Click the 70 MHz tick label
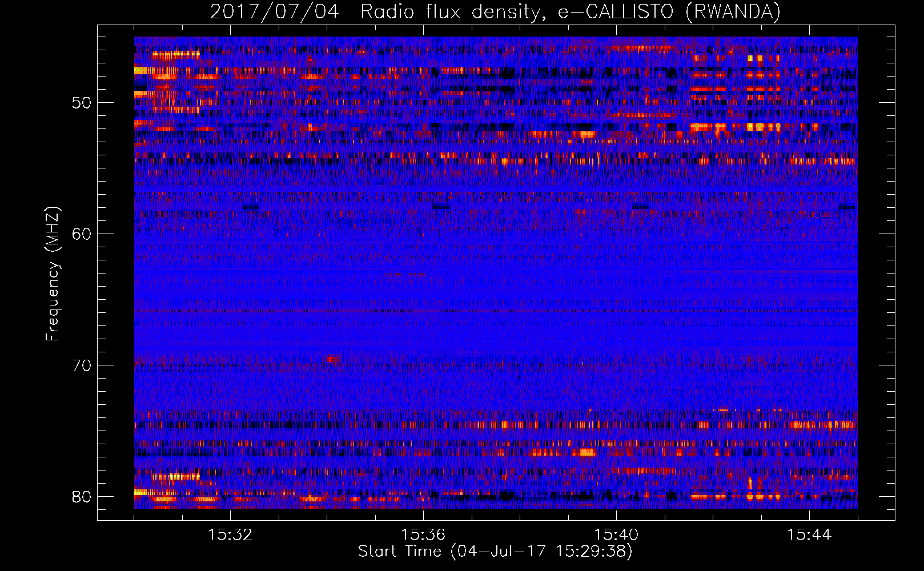The width and height of the screenshot is (924, 571). click(x=82, y=365)
